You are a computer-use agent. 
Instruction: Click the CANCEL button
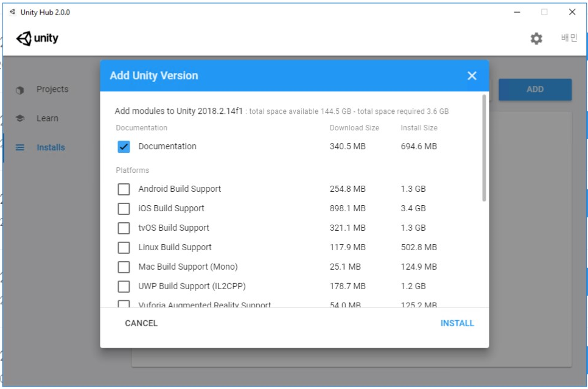coord(141,323)
